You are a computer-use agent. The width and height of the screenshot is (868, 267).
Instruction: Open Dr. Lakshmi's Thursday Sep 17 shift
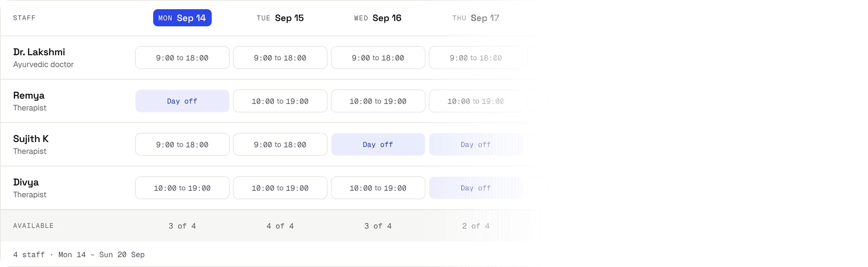coord(476,58)
